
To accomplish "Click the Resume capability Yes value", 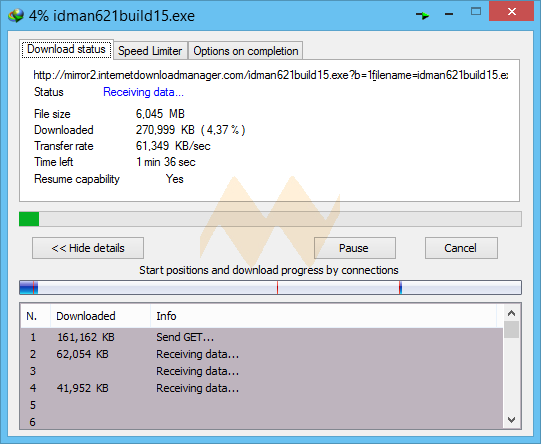I will tap(175, 179).
